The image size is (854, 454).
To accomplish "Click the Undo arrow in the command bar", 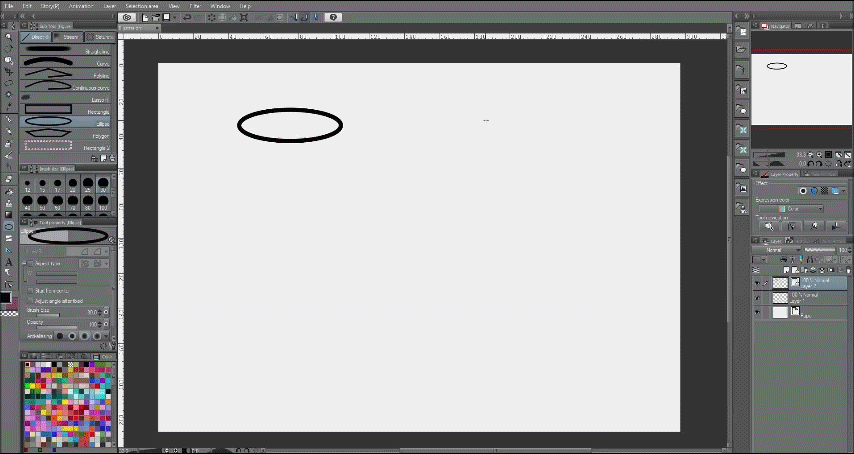I will click(187, 17).
